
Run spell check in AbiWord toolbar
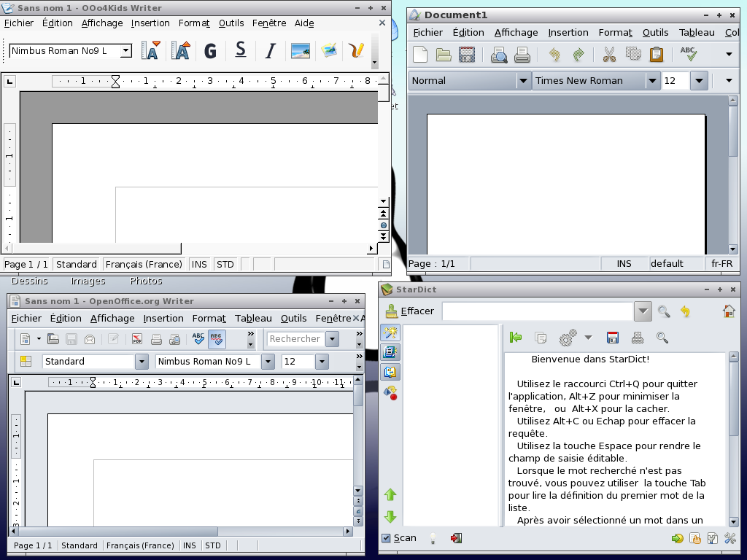(689, 54)
